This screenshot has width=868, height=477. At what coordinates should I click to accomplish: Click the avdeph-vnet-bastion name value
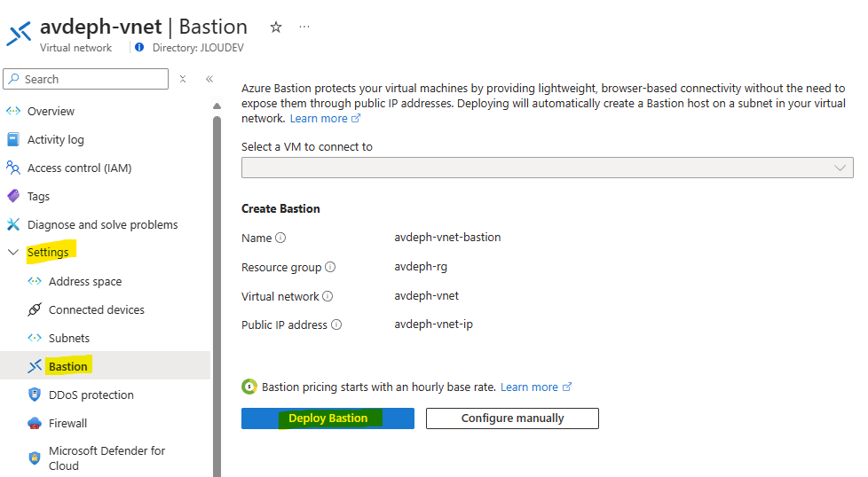click(447, 237)
